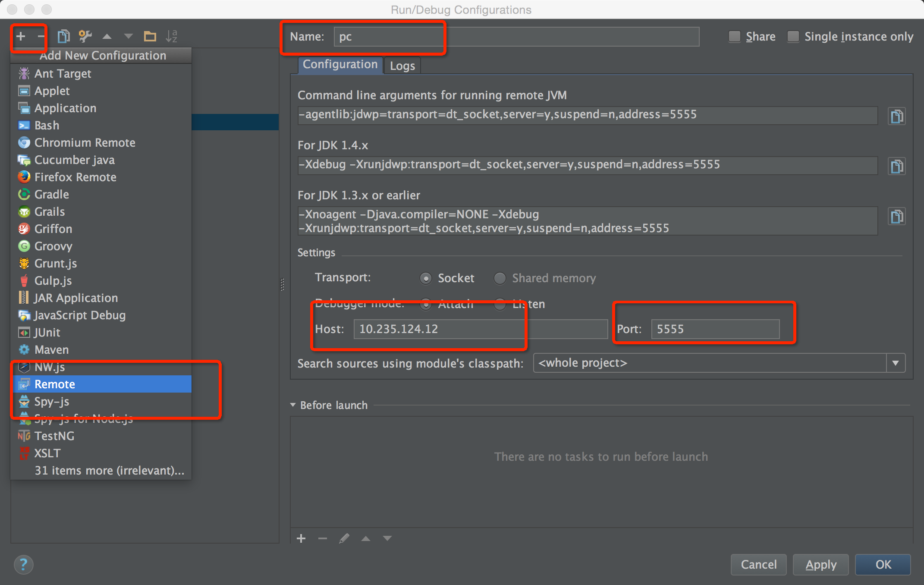Select the Attach debugger mode radio button
The width and height of the screenshot is (924, 585).
427,303
